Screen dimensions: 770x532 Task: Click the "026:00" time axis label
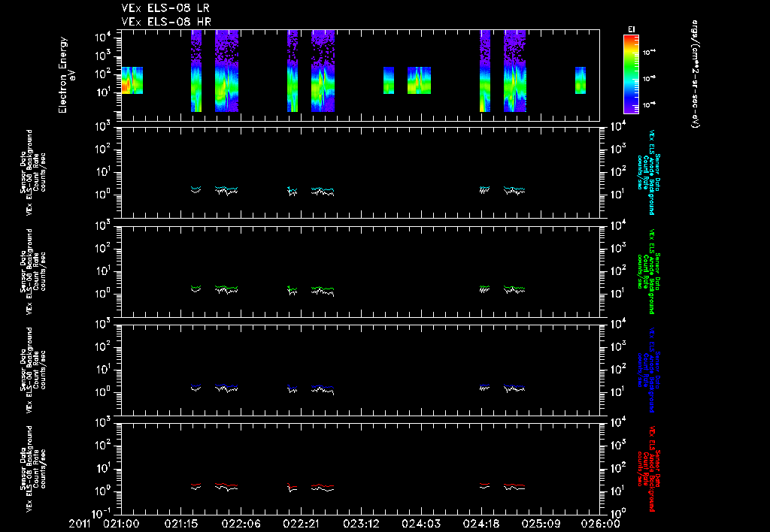[x=601, y=524]
